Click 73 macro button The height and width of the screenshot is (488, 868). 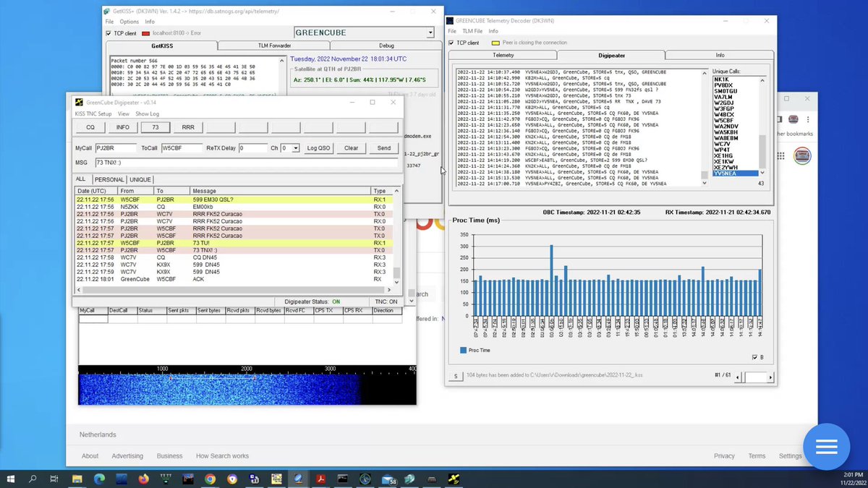(x=156, y=127)
